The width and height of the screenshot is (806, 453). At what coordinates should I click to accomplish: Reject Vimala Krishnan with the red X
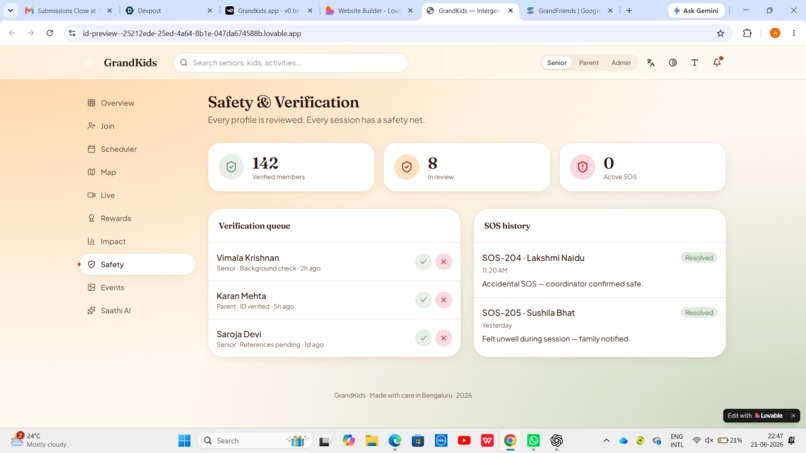[444, 262]
